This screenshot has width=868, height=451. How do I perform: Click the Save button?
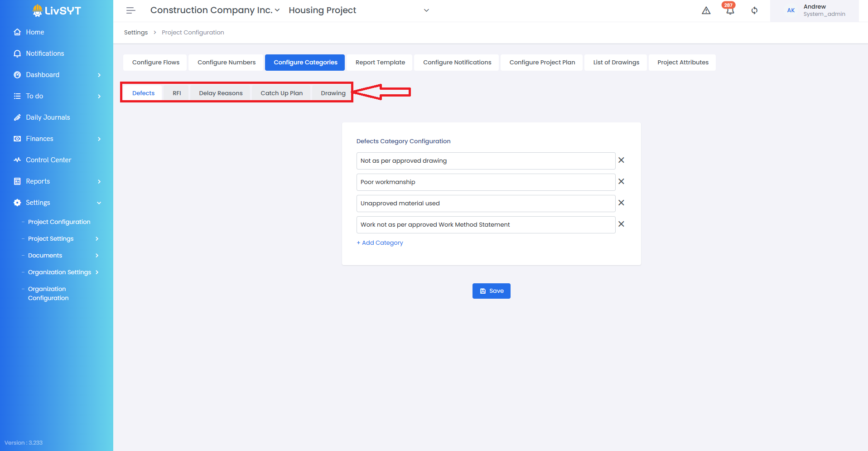click(x=491, y=291)
